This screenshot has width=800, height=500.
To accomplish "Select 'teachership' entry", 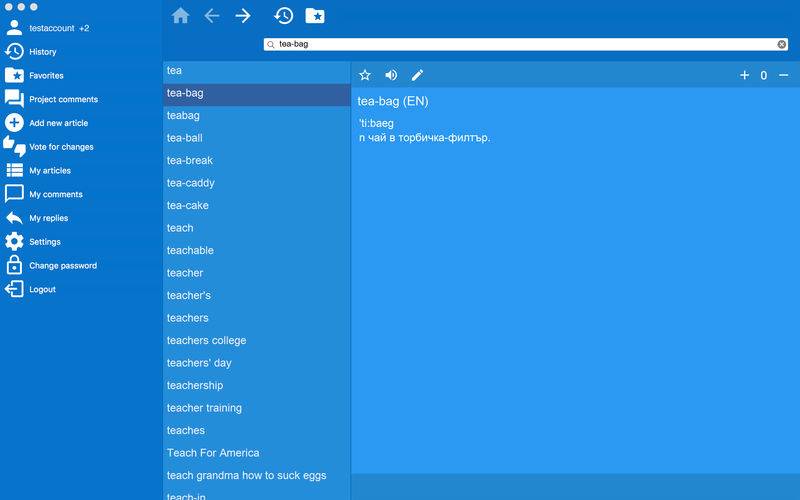I will click(257, 385).
